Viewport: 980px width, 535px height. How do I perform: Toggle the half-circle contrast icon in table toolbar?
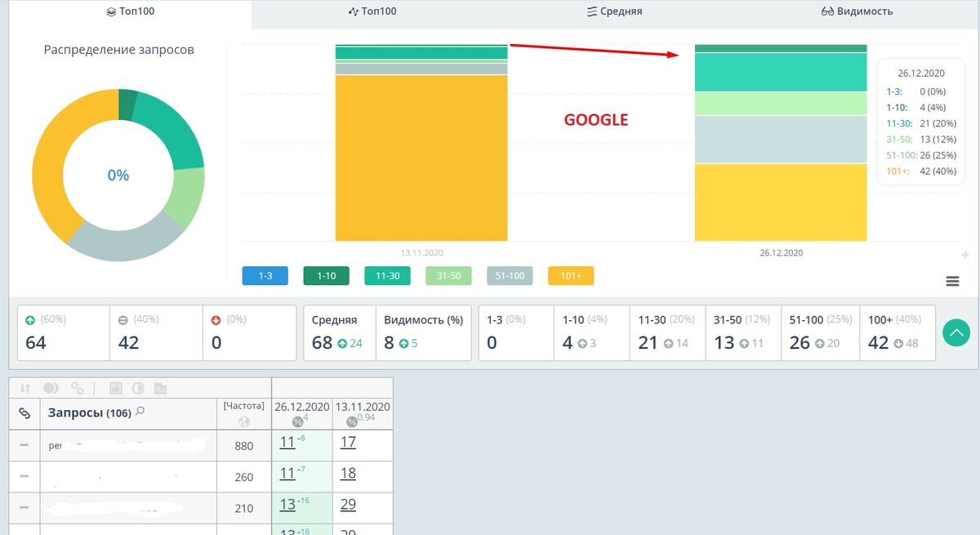[x=138, y=388]
